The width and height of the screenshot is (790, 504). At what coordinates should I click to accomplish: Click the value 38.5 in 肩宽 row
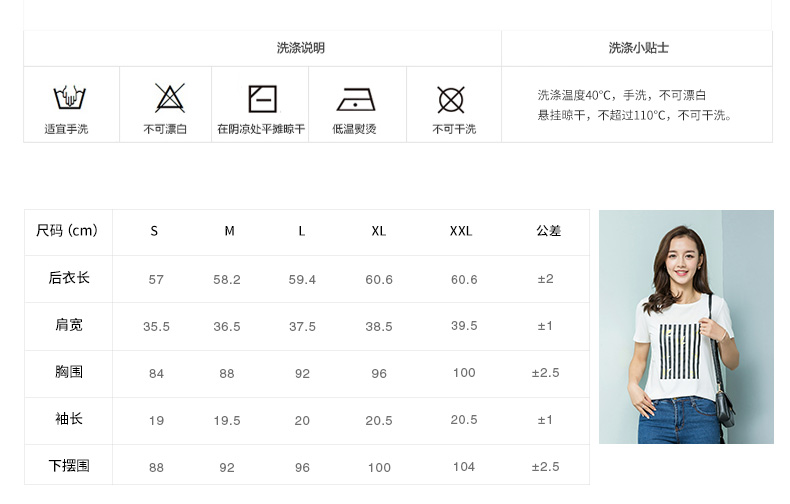(x=379, y=327)
